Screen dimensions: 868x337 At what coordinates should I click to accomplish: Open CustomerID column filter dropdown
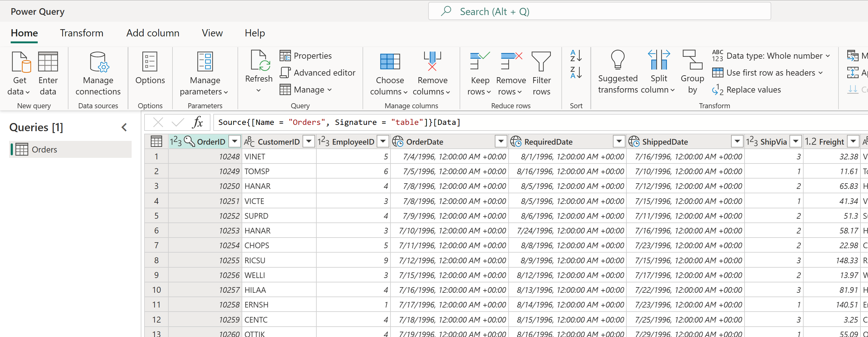[x=308, y=142]
